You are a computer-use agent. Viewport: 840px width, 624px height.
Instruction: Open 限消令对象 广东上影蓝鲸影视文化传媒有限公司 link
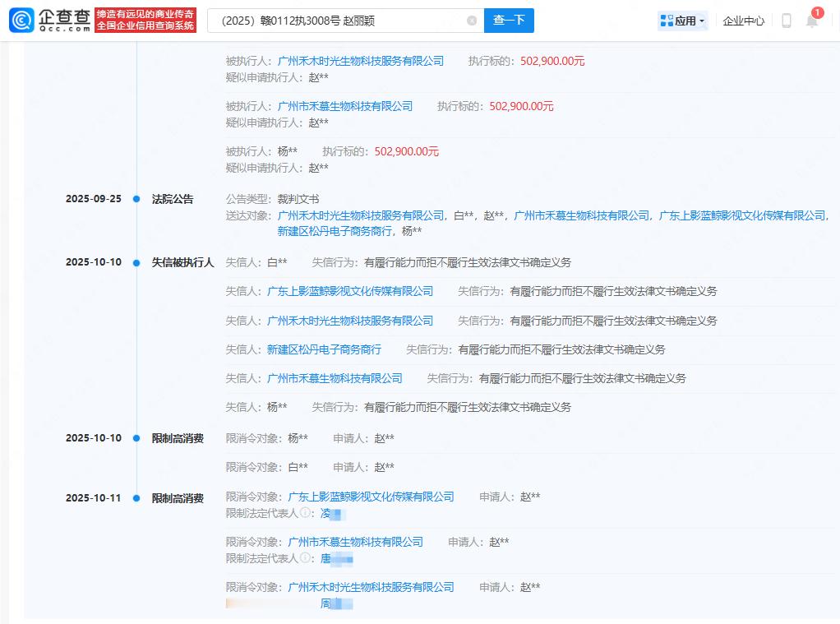[371, 497]
